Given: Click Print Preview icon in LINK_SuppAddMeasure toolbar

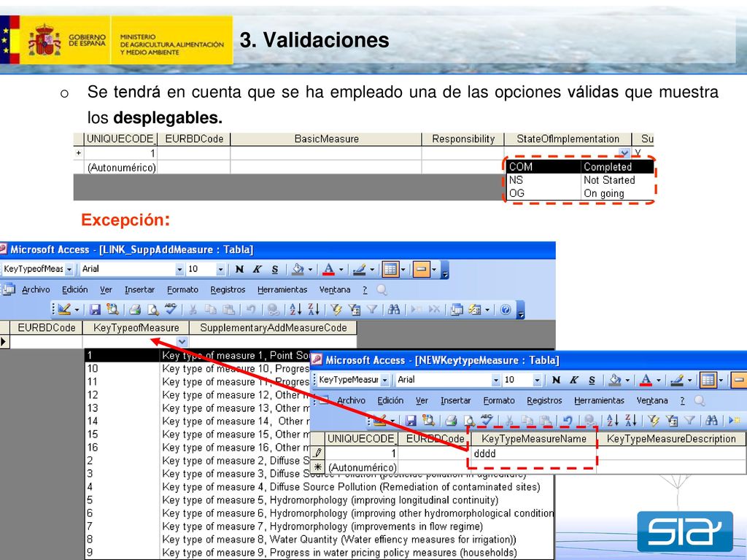Looking at the screenshot, I should point(153,310).
